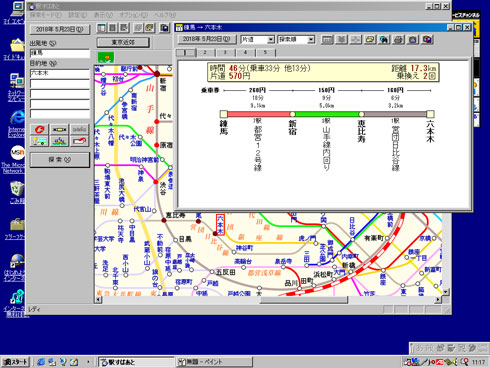Click the timetable grid icon in result toolbar
This screenshot has height=368, width=490.
pos(327,40)
